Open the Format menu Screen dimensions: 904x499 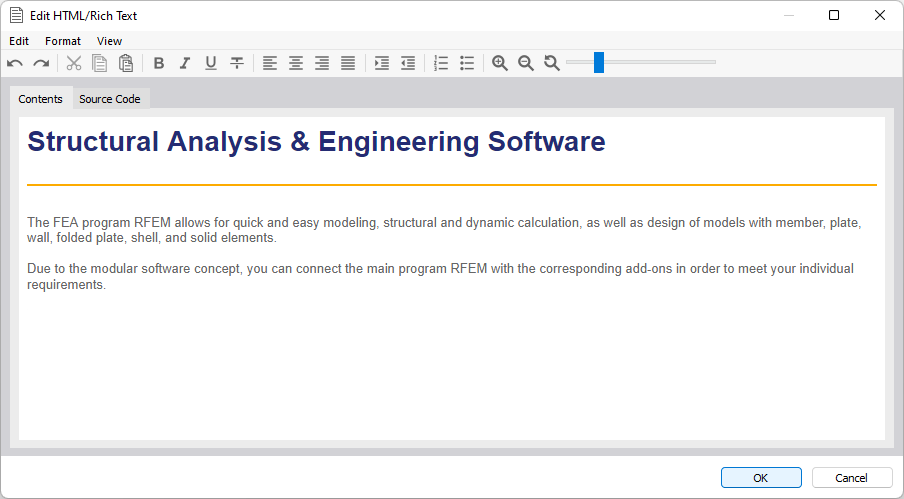tap(63, 41)
